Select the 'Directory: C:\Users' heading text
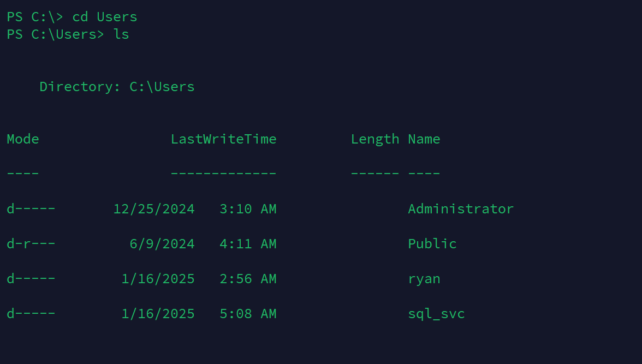Image resolution: width=642 pixels, height=364 pixels. tap(117, 87)
